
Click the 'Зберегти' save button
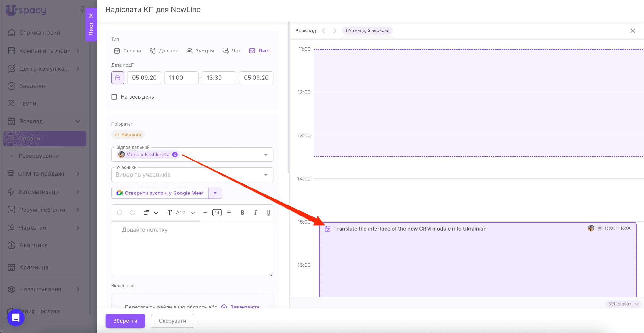125,321
